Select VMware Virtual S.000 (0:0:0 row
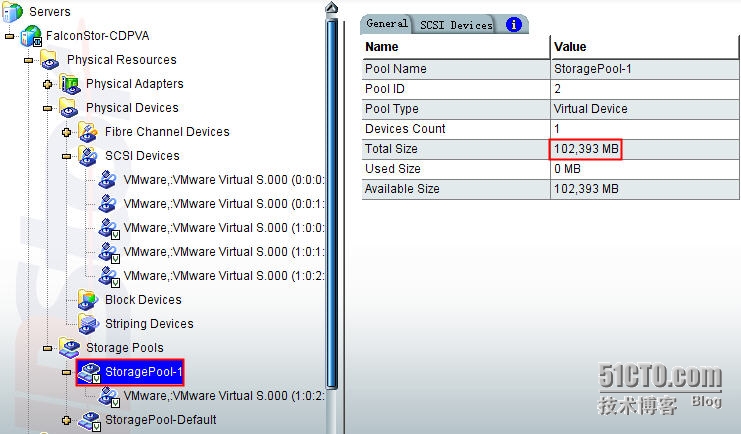741x434 pixels. point(224,180)
